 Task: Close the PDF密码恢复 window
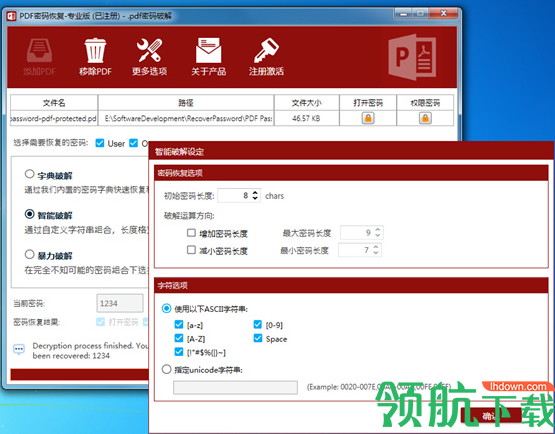click(x=444, y=13)
